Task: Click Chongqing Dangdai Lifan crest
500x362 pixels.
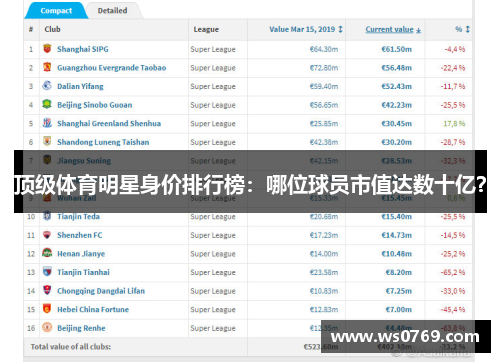Action: pos(47,290)
